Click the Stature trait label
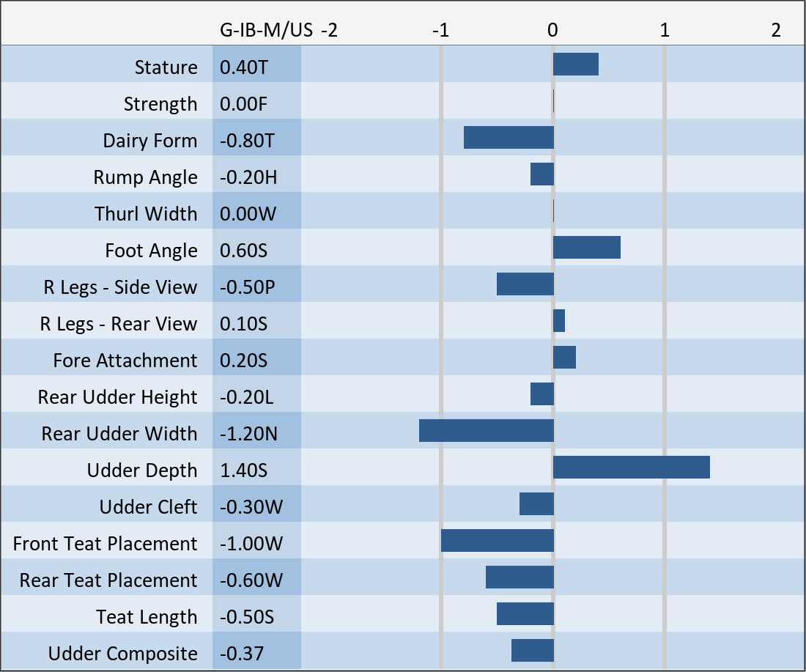The image size is (806, 672). coord(166,67)
